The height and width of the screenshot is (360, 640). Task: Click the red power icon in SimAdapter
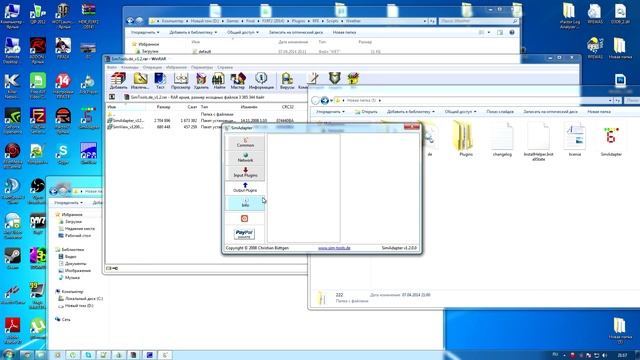244,218
